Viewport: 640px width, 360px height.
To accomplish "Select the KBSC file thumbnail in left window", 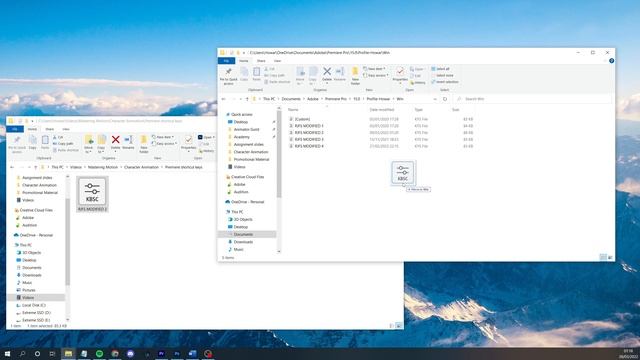I will point(92,194).
